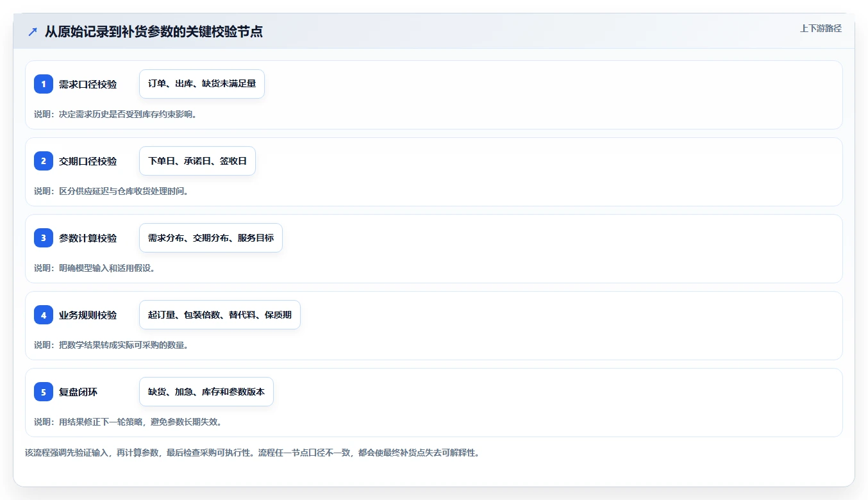Click the 复盘闭环 step title
The width and height of the screenshot is (868, 500).
pos(78,392)
